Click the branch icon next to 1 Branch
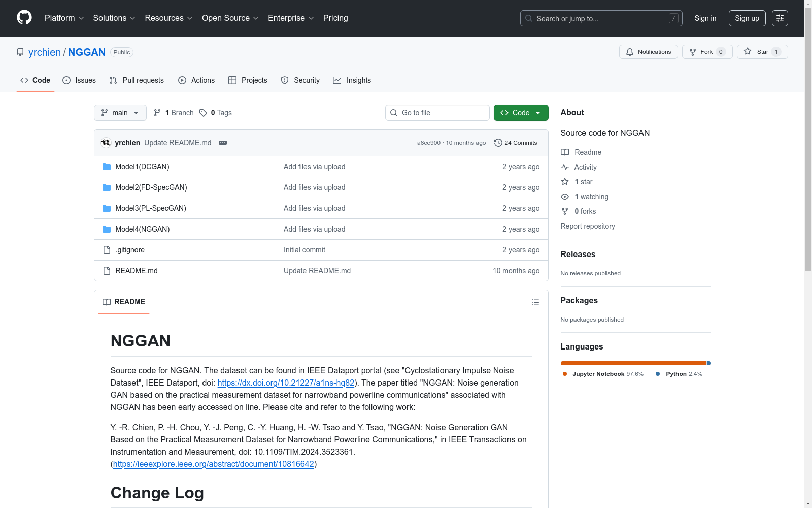Screen dimensions: 812x508 point(157,113)
